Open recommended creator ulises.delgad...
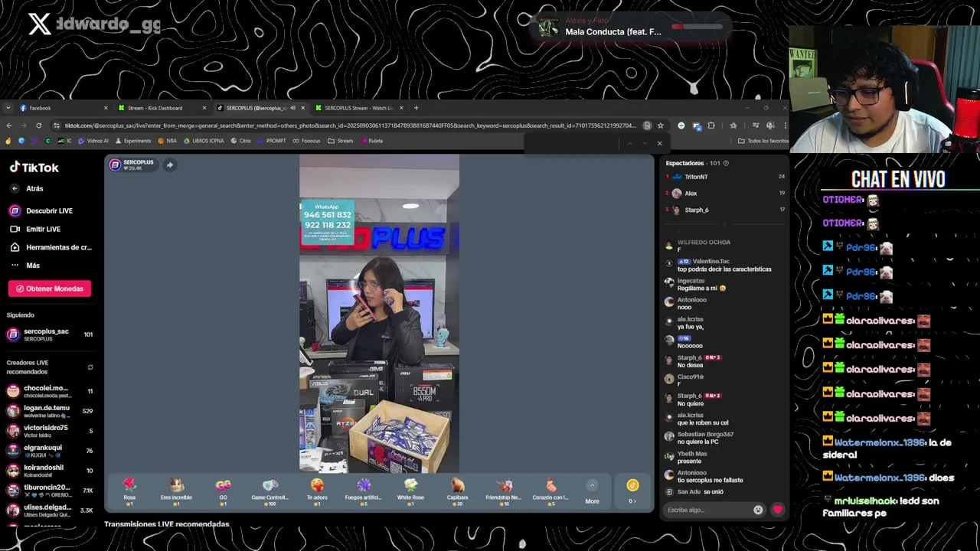The height and width of the screenshot is (551, 980). (49, 510)
